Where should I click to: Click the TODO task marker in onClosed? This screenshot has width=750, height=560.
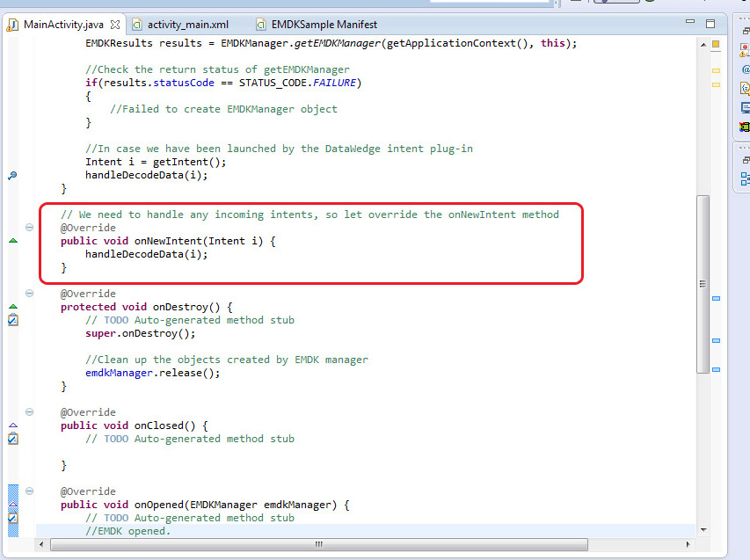click(12, 439)
